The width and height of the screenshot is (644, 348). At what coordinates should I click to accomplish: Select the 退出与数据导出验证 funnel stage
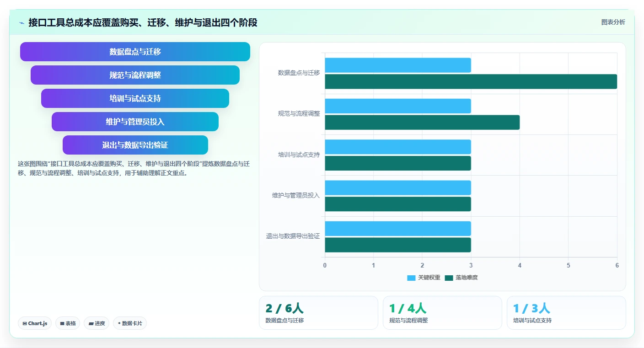[x=135, y=145]
